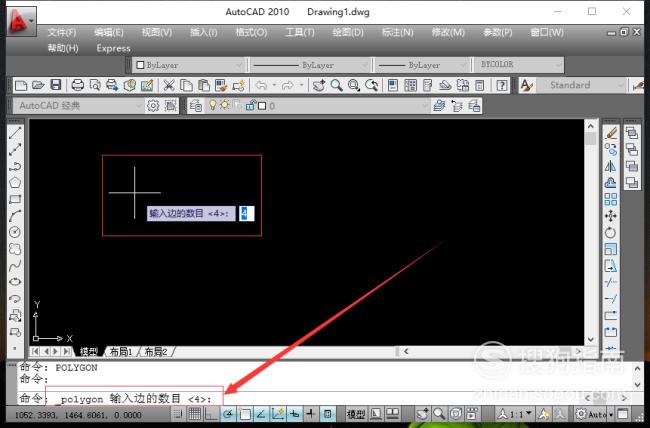This screenshot has height=428, width=650.
Task: Select the Polyline tool
Action: (15, 166)
